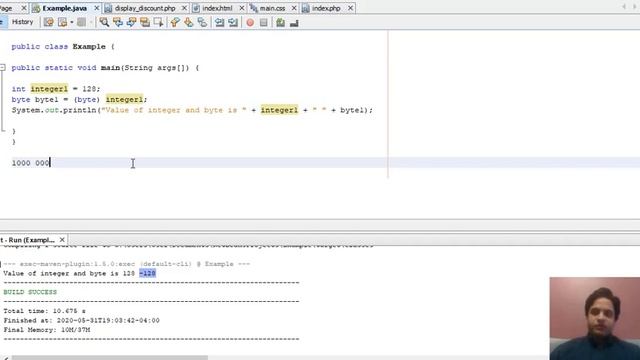Viewport: 640px width, 360px height.
Task: Click the output scrollbar left arrow
Action: 5,358
